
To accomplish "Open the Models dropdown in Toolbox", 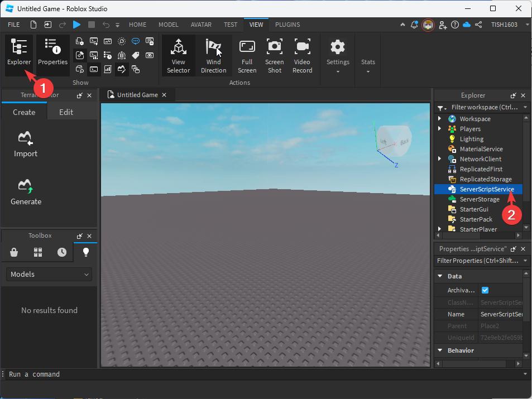I will coord(49,274).
